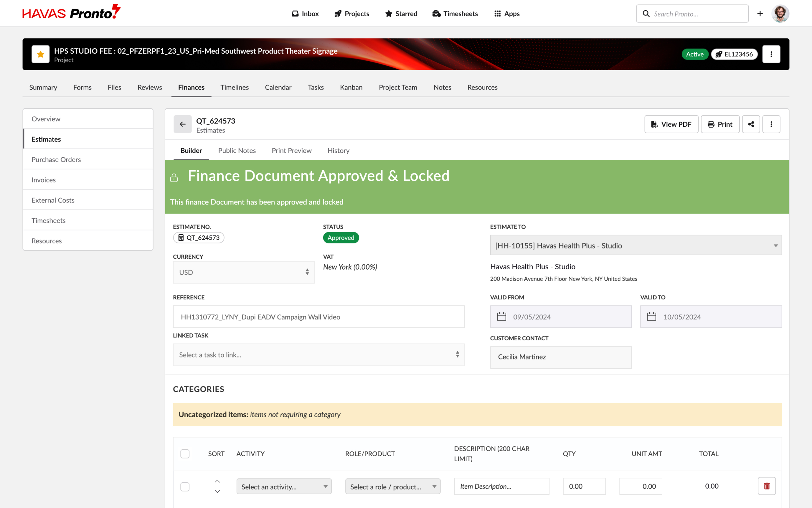Image resolution: width=812 pixels, height=508 pixels.
Task: Open the Select an activity dropdown
Action: pyautogui.click(x=284, y=486)
